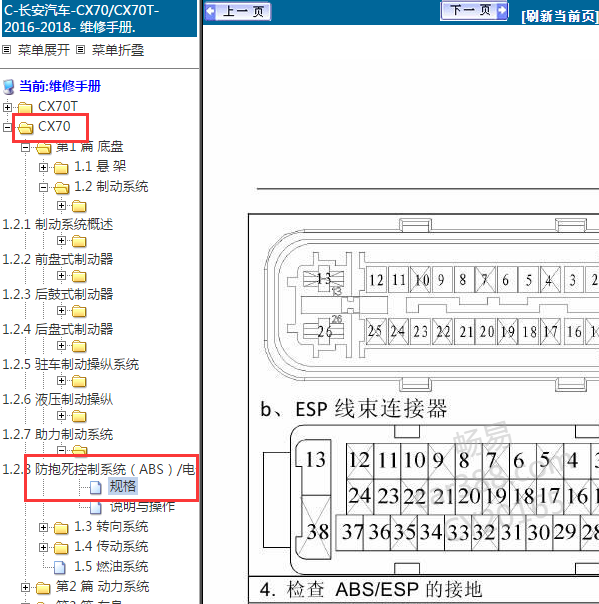Screen dimensions: 599x604
Task: Collapse the 1.2 制动系统 node
Action: (x=44, y=187)
